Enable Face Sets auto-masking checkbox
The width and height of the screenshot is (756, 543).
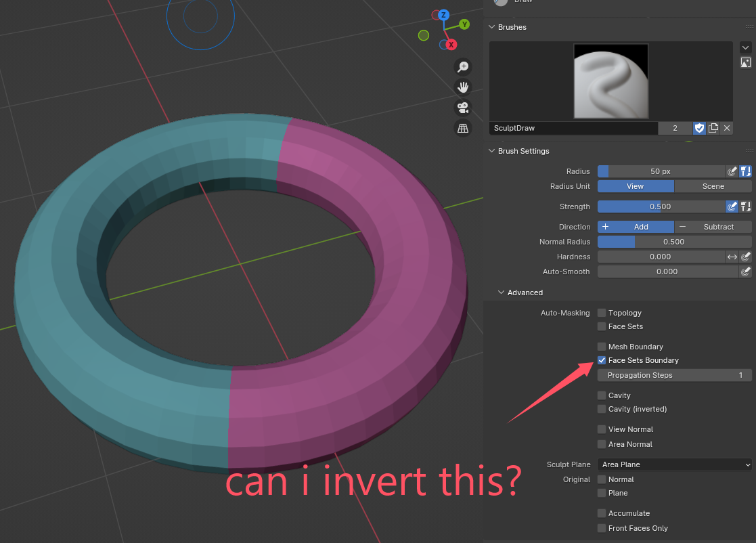[x=602, y=326]
